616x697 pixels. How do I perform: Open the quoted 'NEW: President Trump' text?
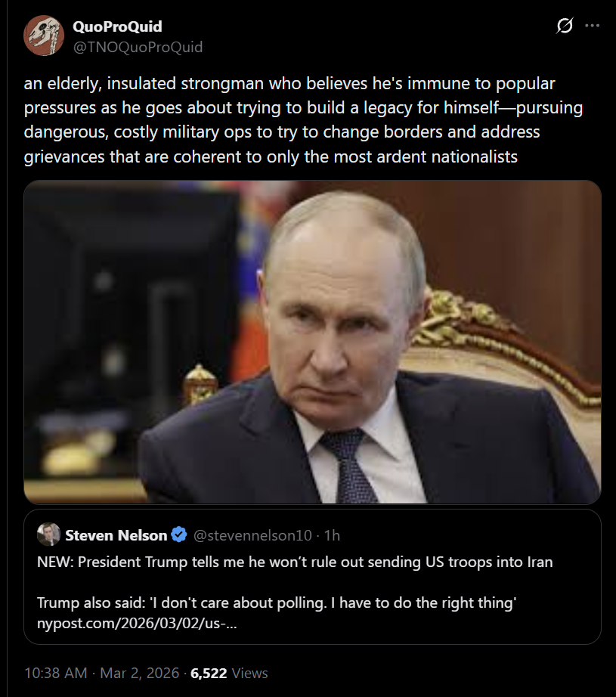(x=295, y=562)
